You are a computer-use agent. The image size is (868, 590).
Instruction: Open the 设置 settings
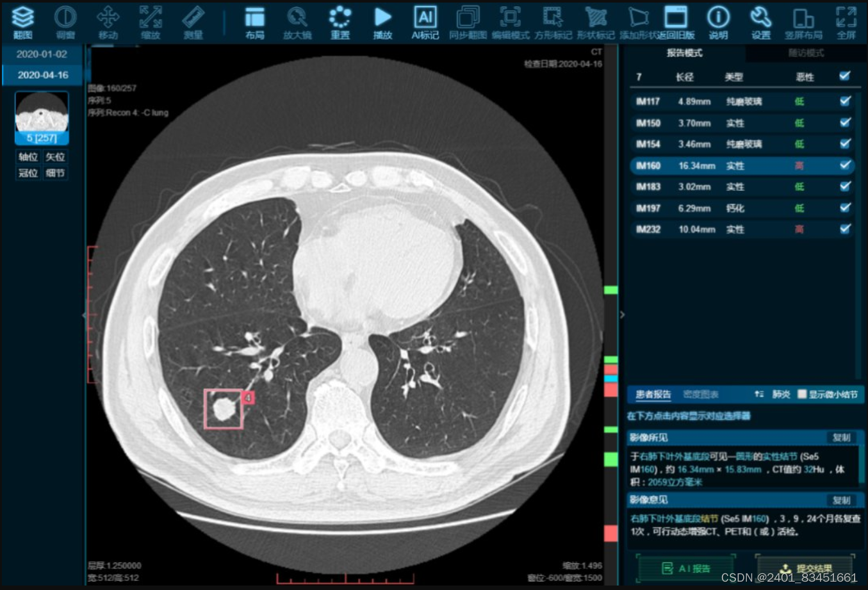click(761, 22)
